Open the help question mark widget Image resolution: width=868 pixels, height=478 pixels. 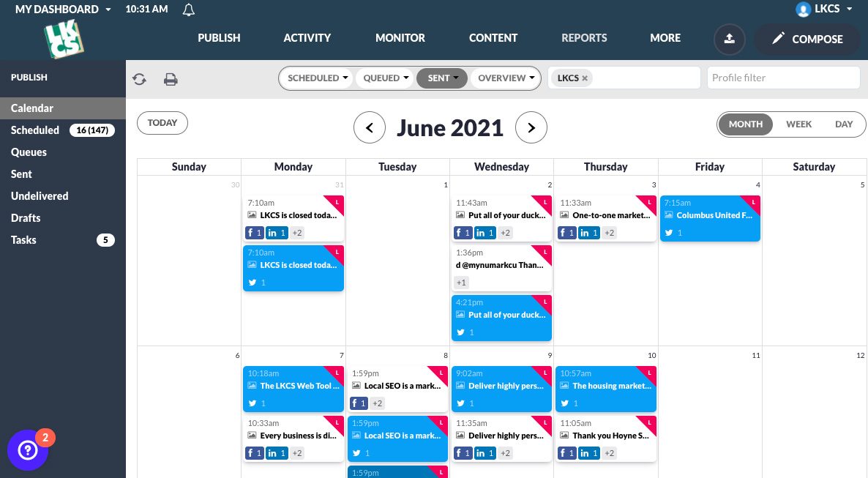[28, 450]
